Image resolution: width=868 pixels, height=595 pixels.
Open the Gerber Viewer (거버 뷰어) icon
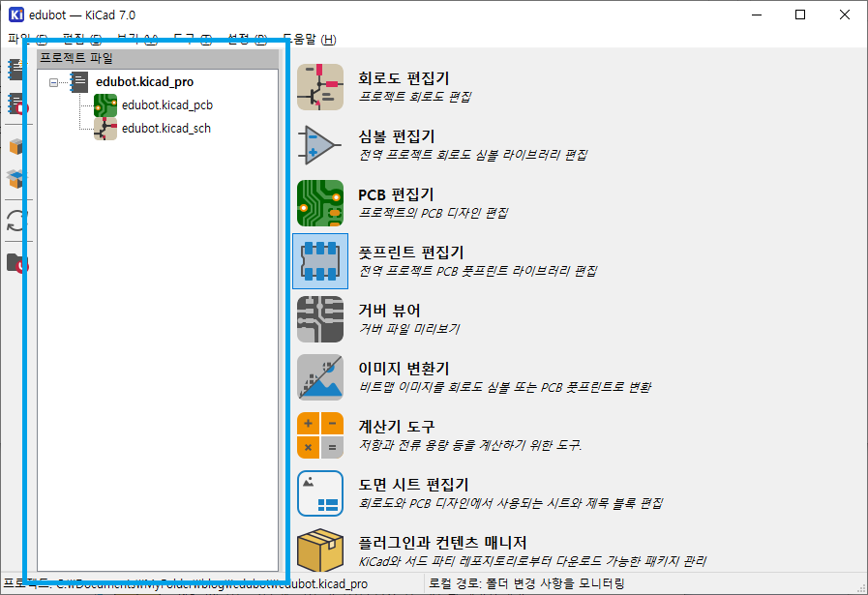pos(320,319)
